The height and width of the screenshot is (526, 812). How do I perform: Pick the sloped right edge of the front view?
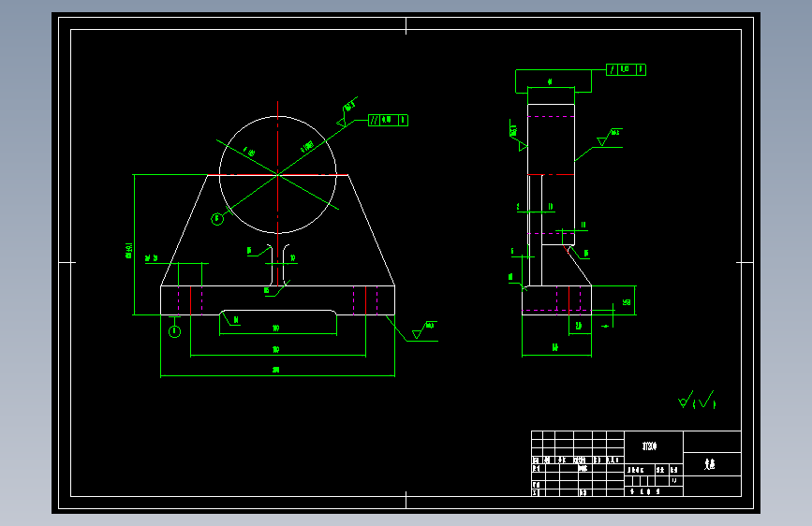371,230
